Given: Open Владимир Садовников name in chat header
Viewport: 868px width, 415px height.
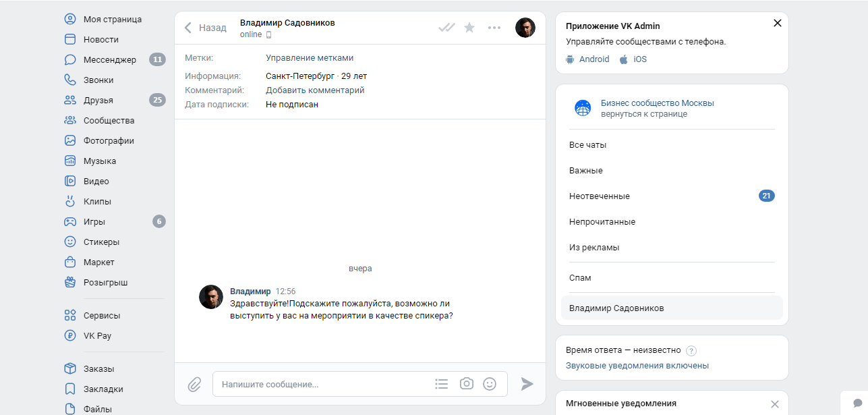Looking at the screenshot, I should click(287, 23).
